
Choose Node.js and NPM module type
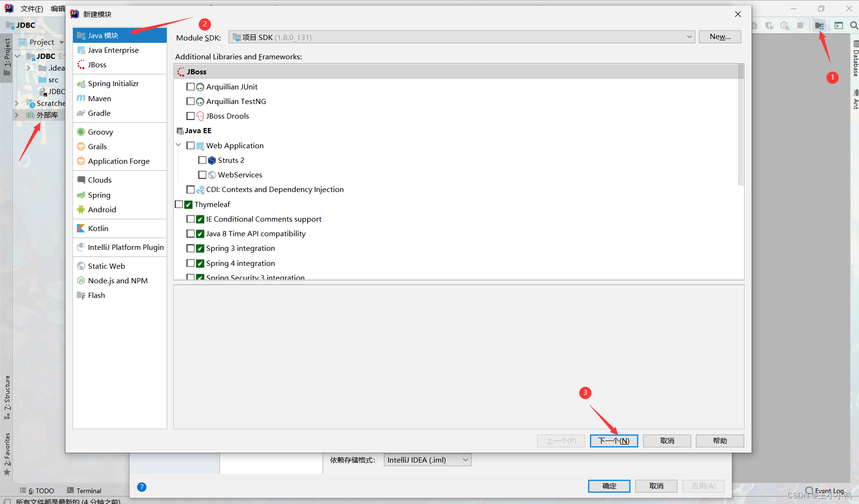click(x=120, y=280)
